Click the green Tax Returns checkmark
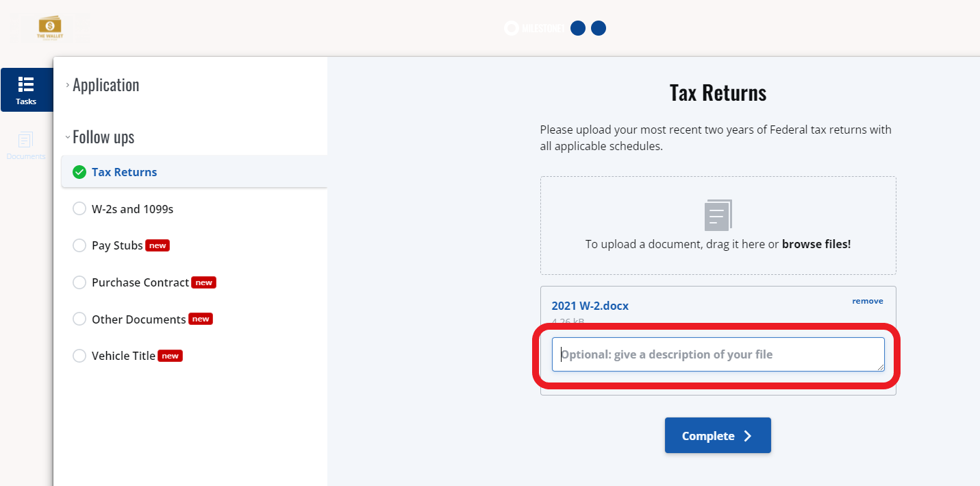This screenshot has width=980, height=486. click(79, 172)
